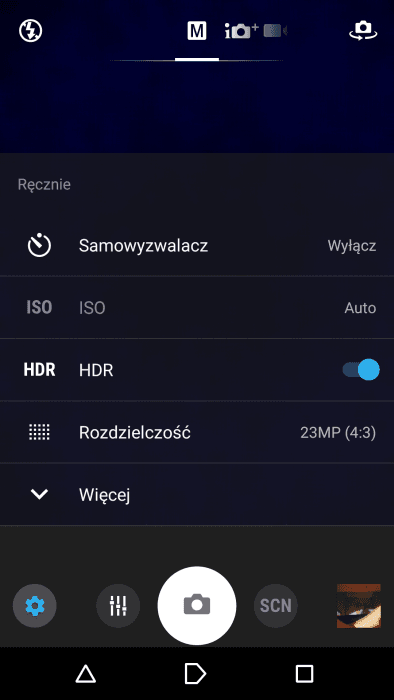Open last photo thumbnail

point(359,606)
